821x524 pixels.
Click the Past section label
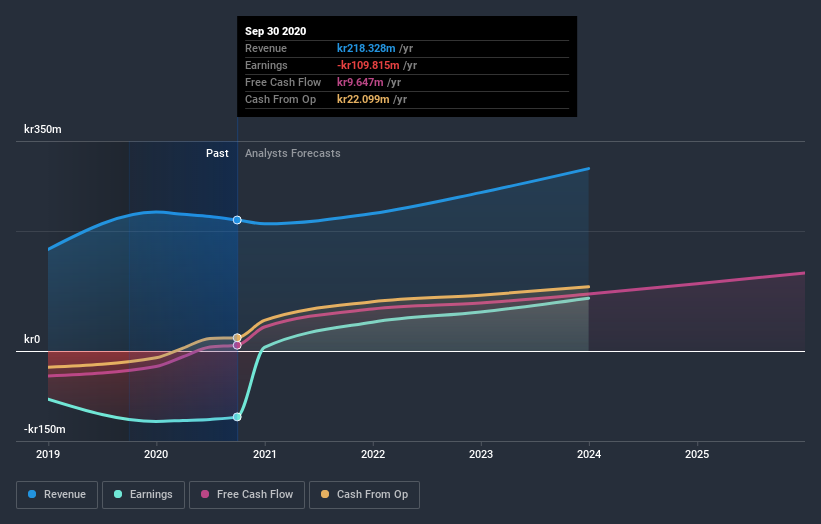(x=217, y=153)
